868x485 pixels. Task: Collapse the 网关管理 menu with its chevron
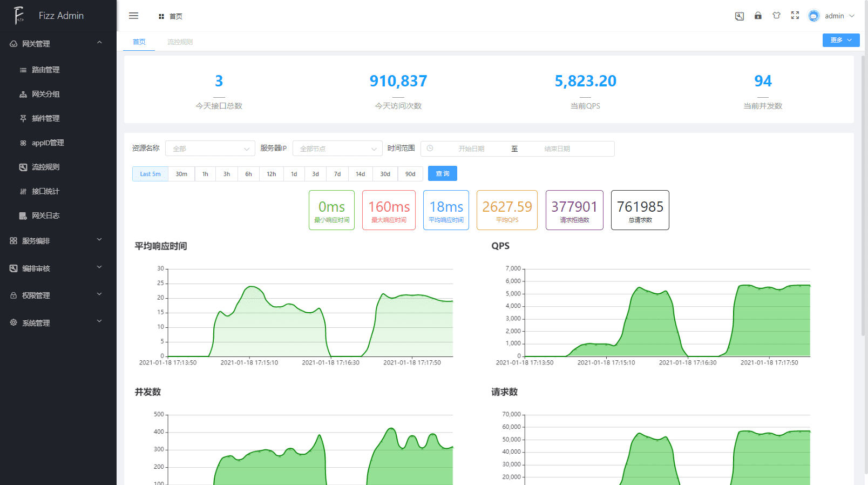pyautogui.click(x=99, y=43)
